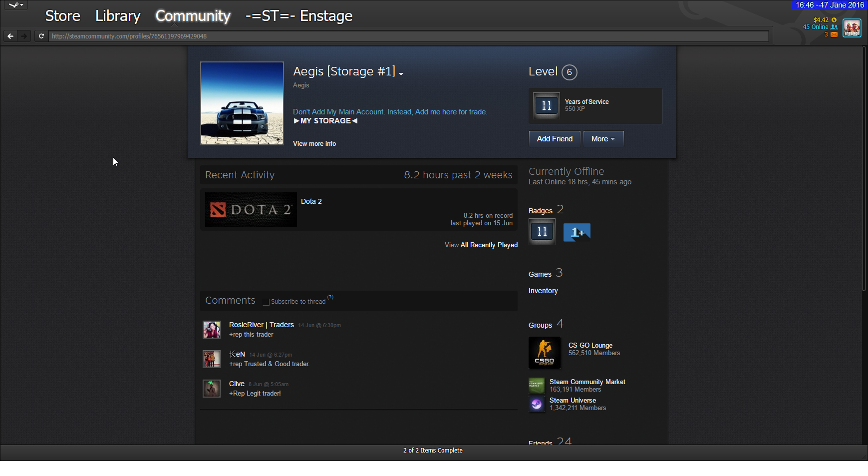Open the Years of Service badge icon
The width and height of the screenshot is (868, 476).
tap(547, 106)
